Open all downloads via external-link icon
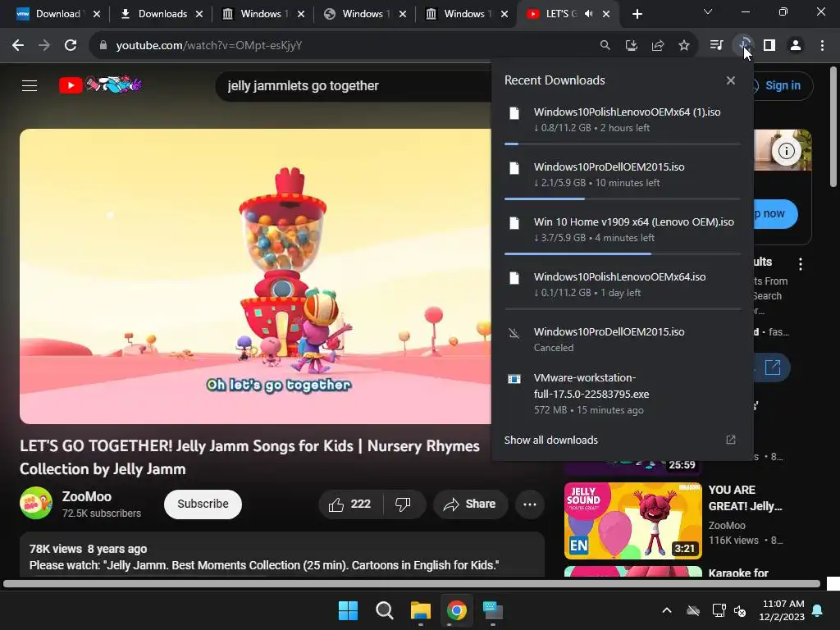The image size is (840, 630). (x=731, y=440)
